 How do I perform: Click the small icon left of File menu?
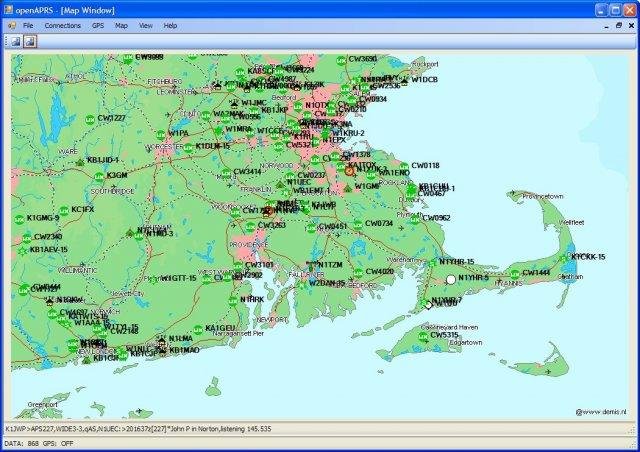(x=12, y=25)
